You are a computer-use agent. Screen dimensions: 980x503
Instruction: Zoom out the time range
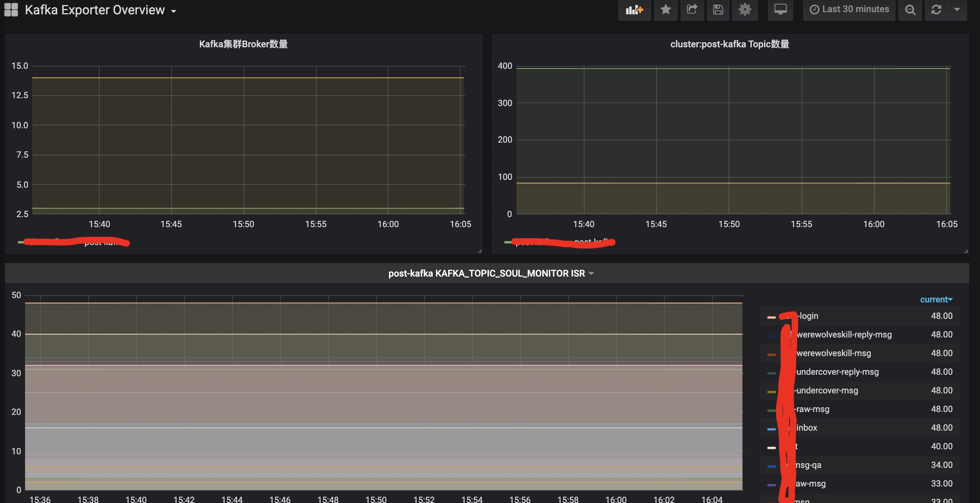pos(910,10)
